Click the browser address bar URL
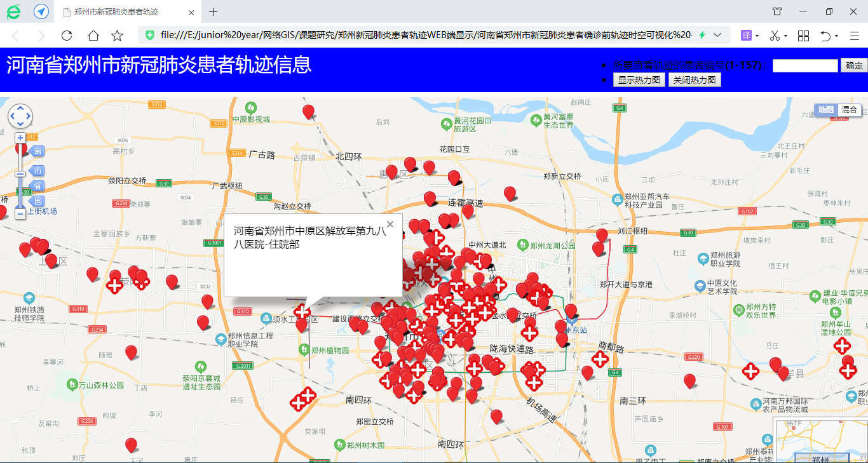This screenshot has width=868, height=463. point(426,35)
